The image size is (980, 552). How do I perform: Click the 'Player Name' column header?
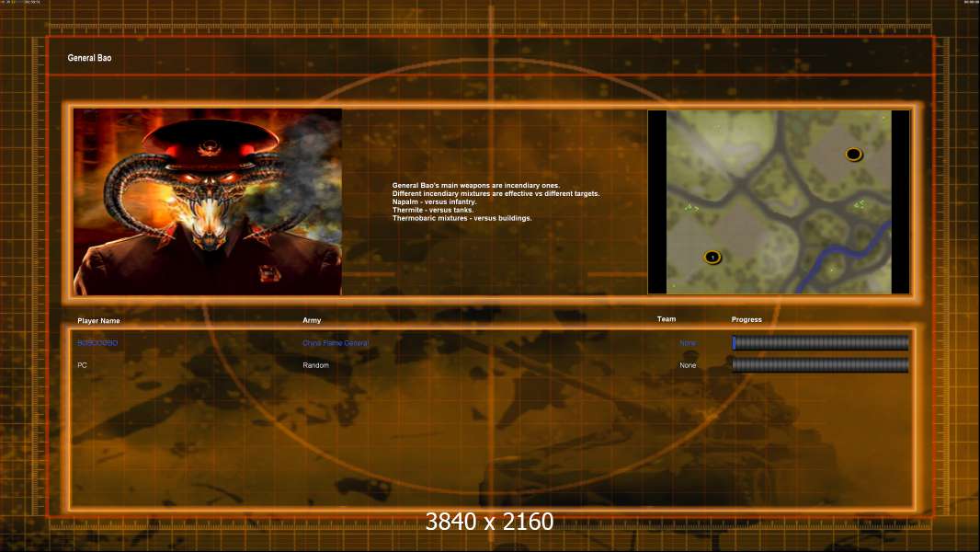pyautogui.click(x=98, y=321)
